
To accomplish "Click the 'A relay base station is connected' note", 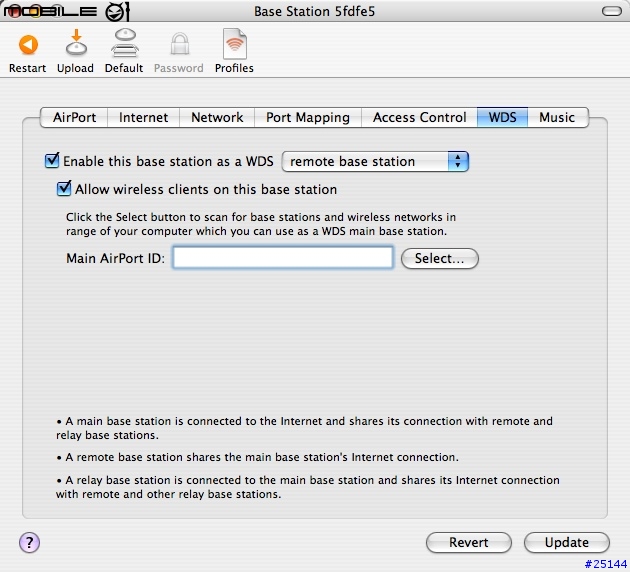I will pos(307,487).
